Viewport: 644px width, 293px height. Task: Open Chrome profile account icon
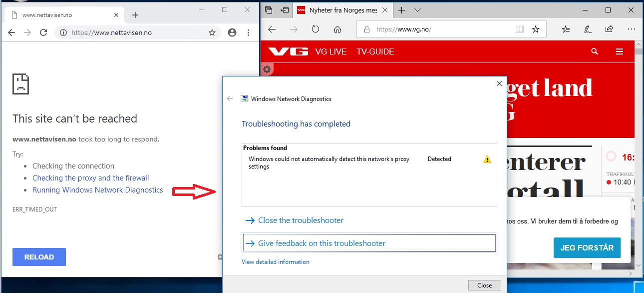[x=232, y=32]
